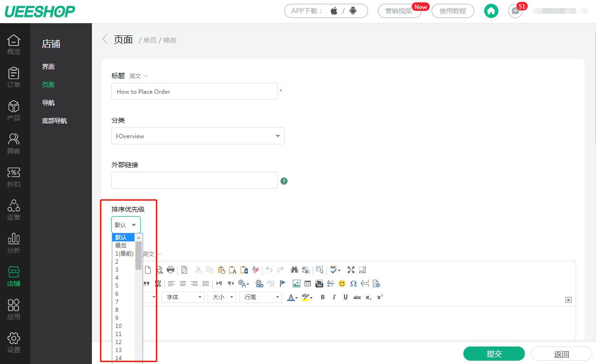This screenshot has height=364, width=596.
Task: Click the templates document icon
Action: pos(184,270)
